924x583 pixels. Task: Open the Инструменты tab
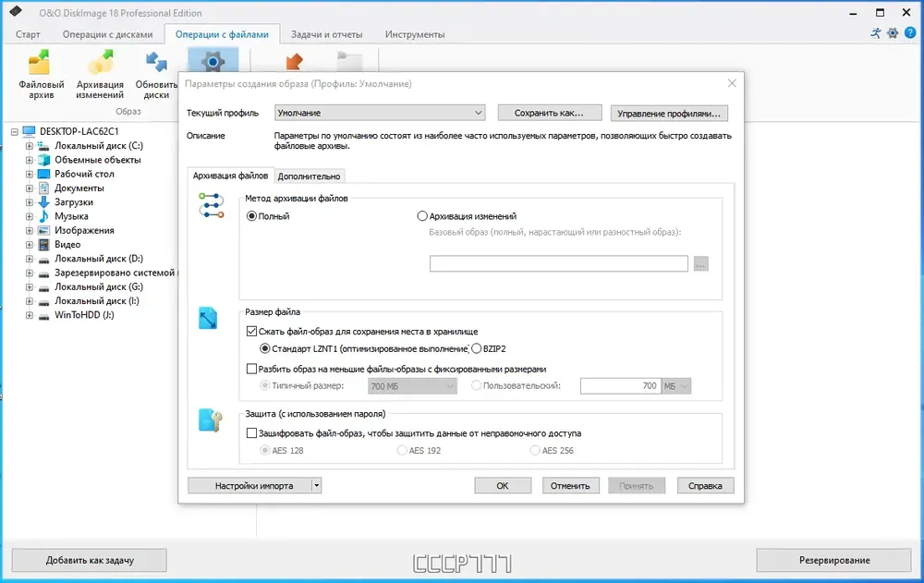(x=415, y=34)
